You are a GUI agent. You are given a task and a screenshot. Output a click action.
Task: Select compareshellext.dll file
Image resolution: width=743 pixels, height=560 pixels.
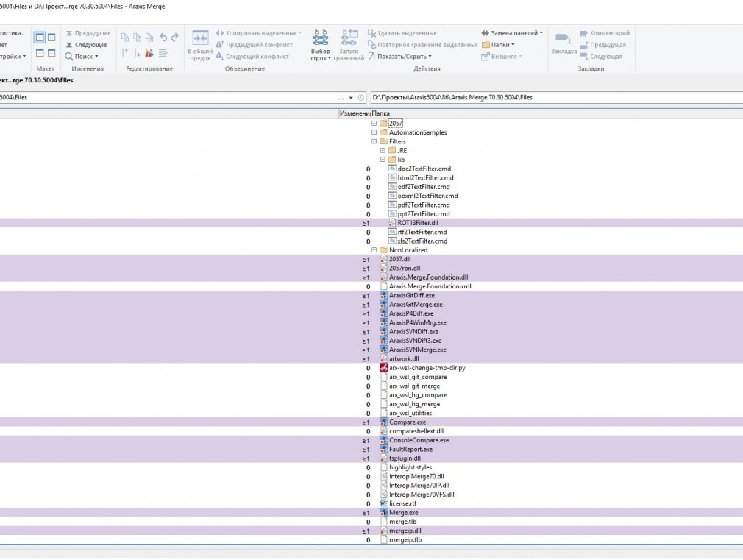pyautogui.click(x=416, y=431)
